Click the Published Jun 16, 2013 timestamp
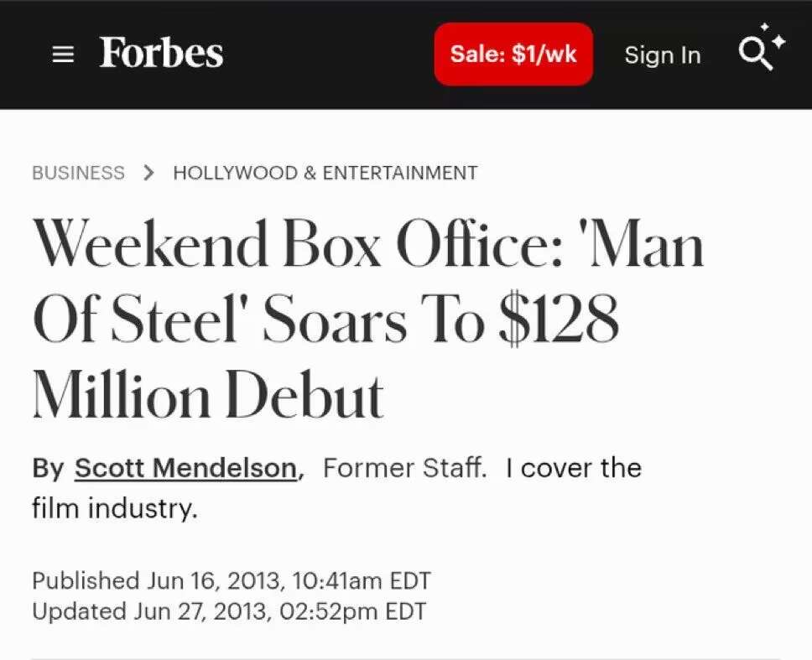The height and width of the screenshot is (660, 812). click(231, 580)
